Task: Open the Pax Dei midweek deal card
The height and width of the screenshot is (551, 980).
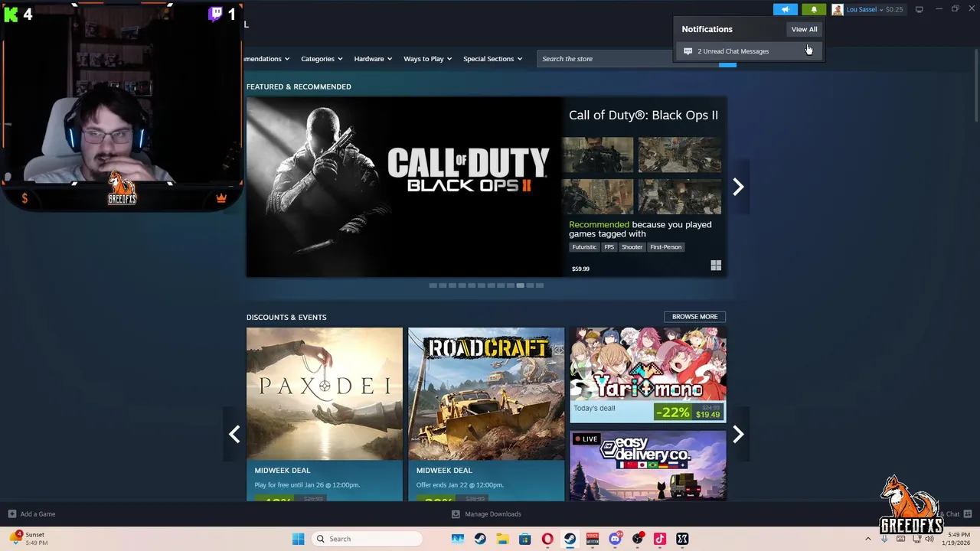Action: point(324,414)
